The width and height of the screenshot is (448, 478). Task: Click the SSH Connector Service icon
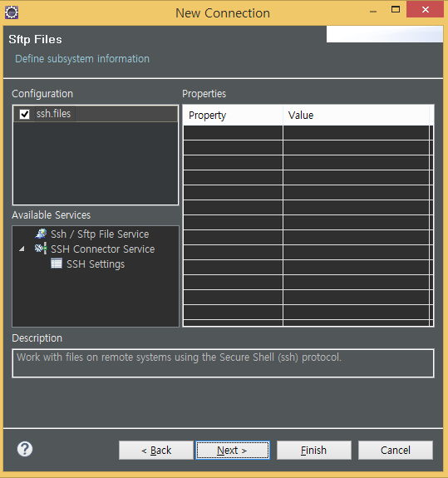tap(41, 249)
